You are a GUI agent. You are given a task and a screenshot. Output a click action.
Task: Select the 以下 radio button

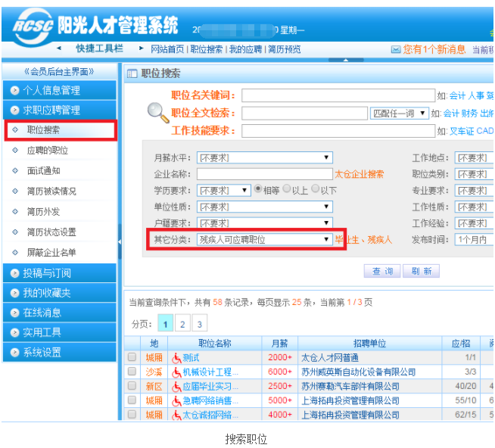316,188
